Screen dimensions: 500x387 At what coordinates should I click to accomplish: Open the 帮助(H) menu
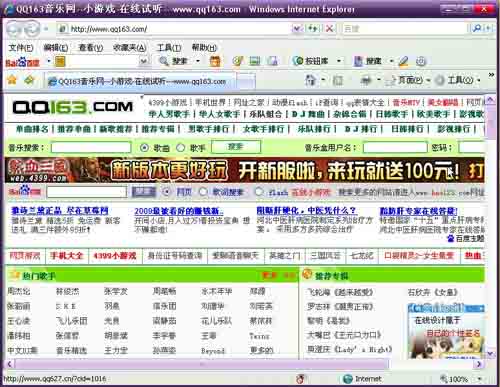coord(204,48)
